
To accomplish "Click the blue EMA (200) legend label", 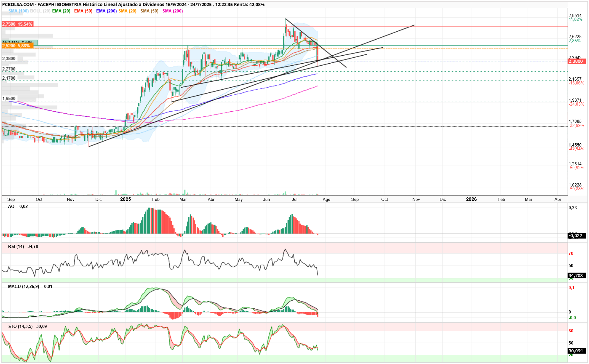I will 106,11.
